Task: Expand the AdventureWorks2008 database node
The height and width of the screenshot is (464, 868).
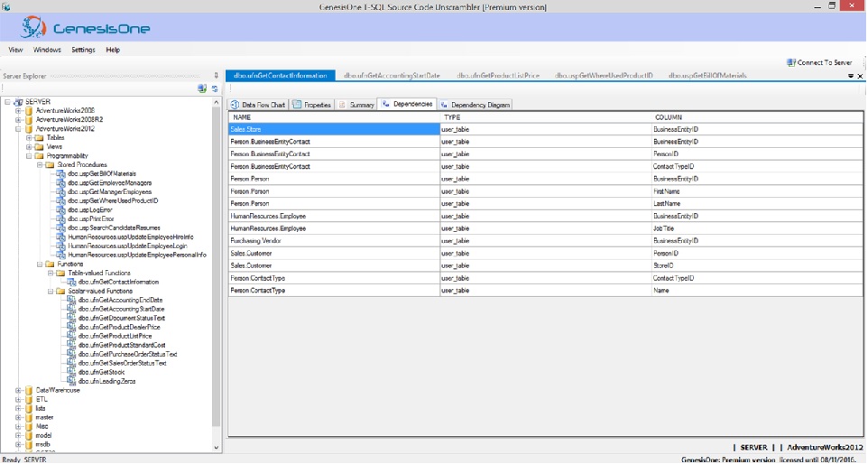Action: 18,111
